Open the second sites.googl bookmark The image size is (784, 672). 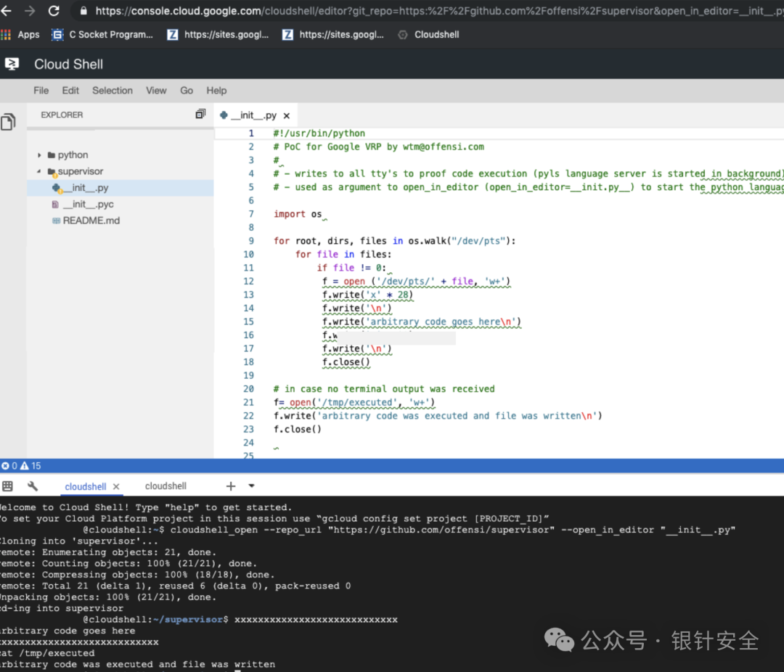333,35
